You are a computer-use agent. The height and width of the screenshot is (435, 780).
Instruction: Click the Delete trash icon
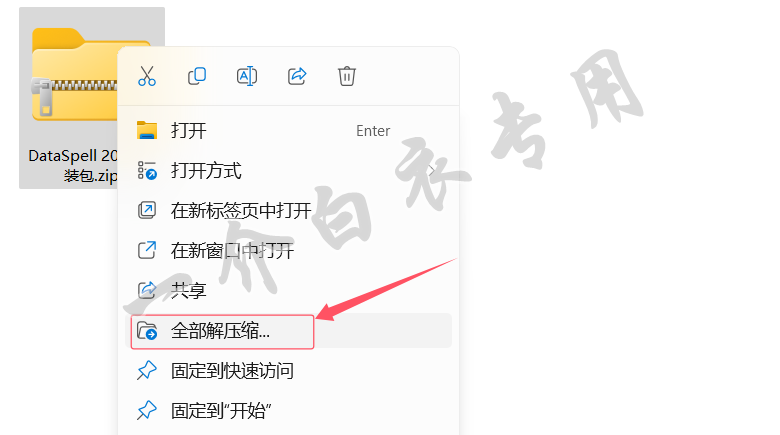347,76
